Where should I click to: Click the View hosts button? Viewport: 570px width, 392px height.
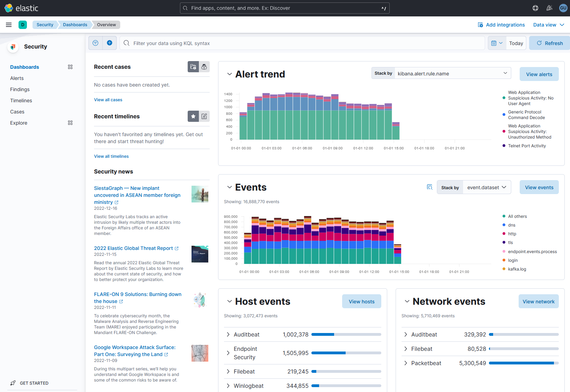362,301
